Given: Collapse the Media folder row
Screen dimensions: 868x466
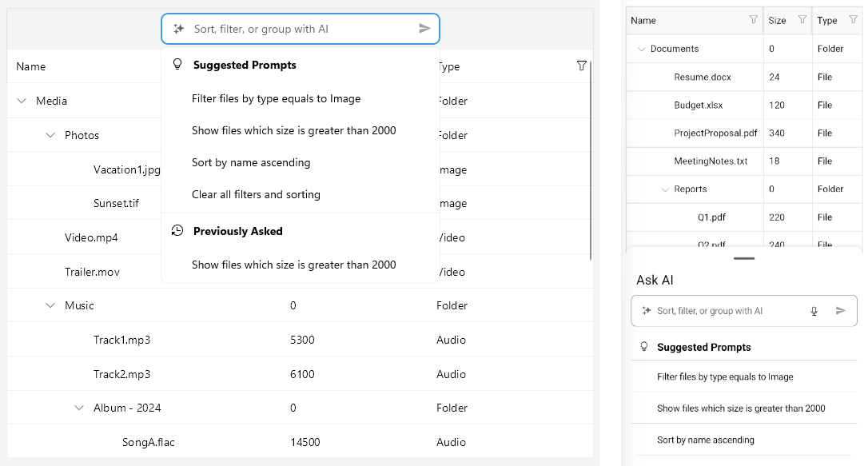Looking at the screenshot, I should (x=22, y=102).
